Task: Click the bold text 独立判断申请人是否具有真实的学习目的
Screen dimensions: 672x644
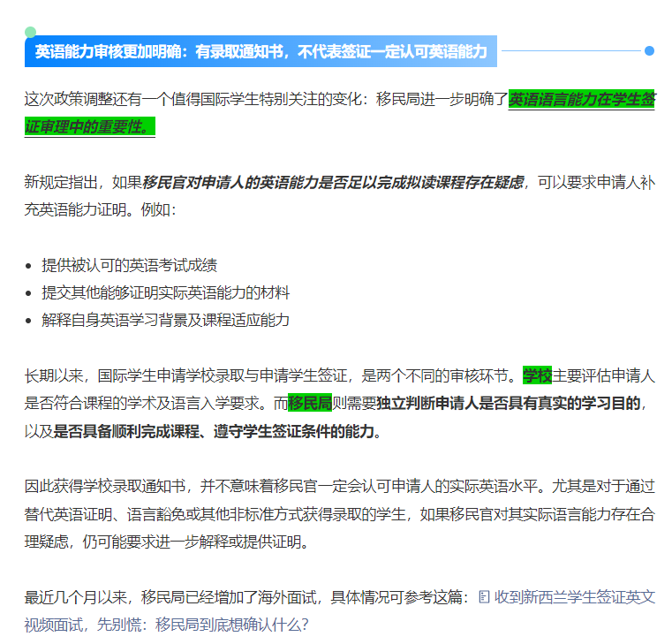Action: (509, 403)
